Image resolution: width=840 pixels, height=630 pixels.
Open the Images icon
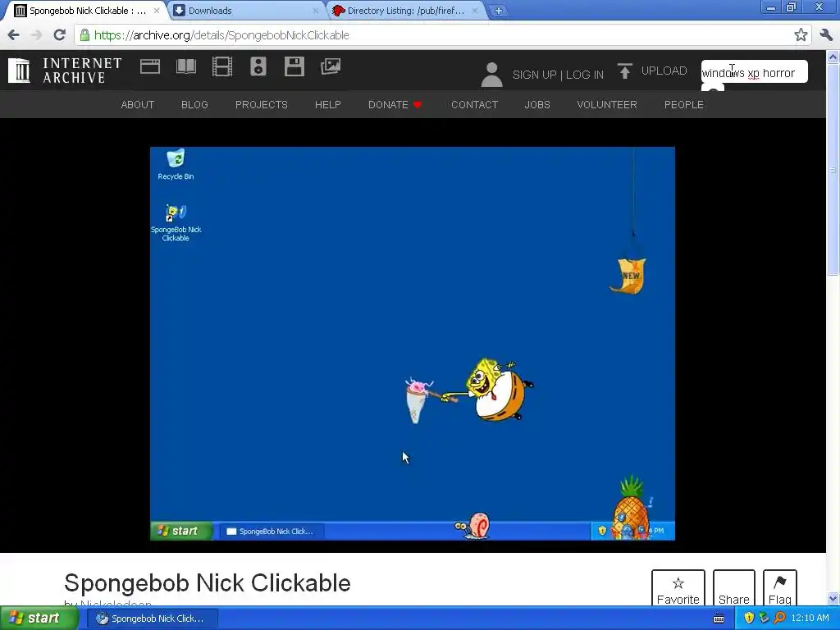331,67
